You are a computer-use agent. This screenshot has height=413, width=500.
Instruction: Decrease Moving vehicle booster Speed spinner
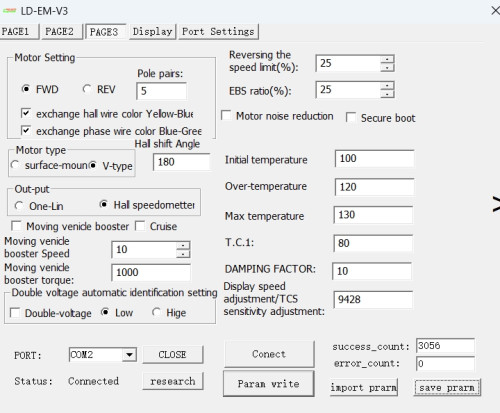click(x=183, y=254)
